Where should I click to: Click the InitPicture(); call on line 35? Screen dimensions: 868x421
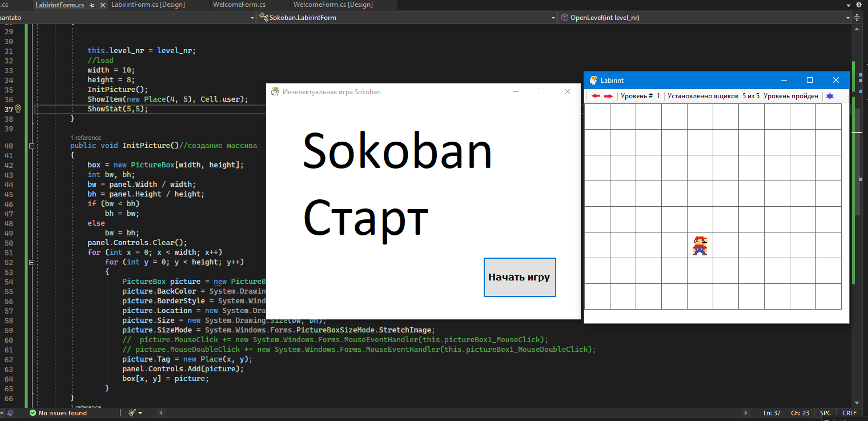[118, 89]
